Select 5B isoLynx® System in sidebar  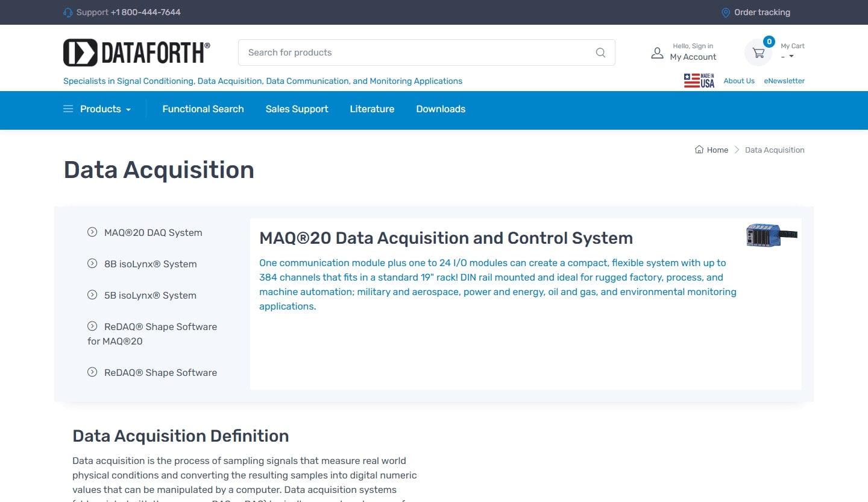[150, 295]
